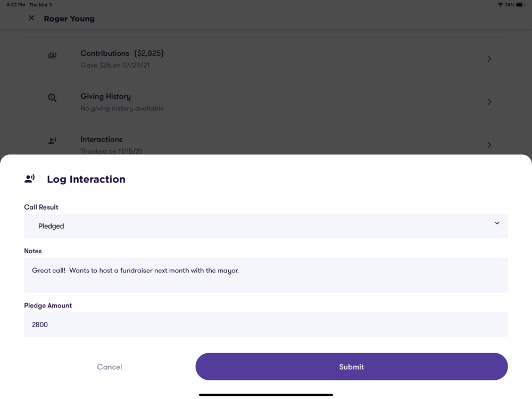Screen dimensions: 532x399
Task: Tap the battery indicator icon
Action: (x=520, y=5)
